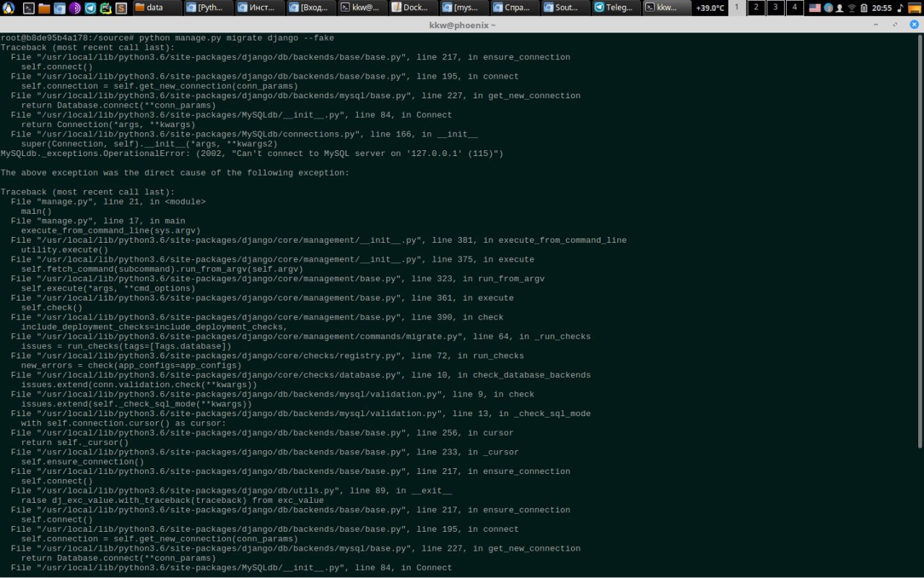The width and height of the screenshot is (924, 578).
Task: Click the 'self.fetch_command(subcommand)' line
Action: [162, 269]
